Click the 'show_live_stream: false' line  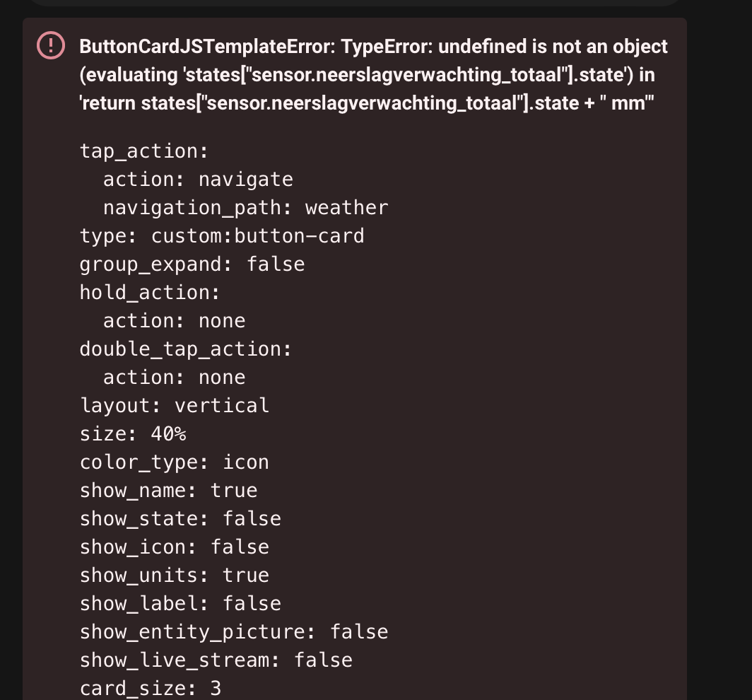pyautogui.click(x=216, y=660)
